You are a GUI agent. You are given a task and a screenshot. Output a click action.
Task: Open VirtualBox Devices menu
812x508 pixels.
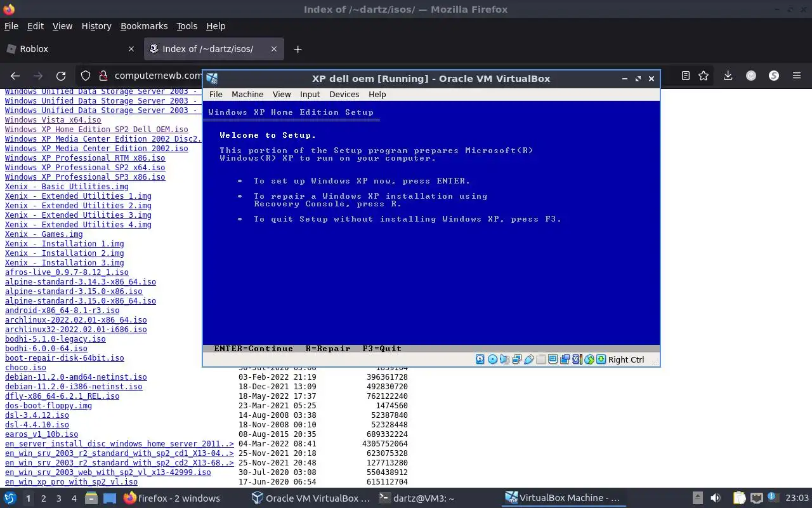pos(344,94)
